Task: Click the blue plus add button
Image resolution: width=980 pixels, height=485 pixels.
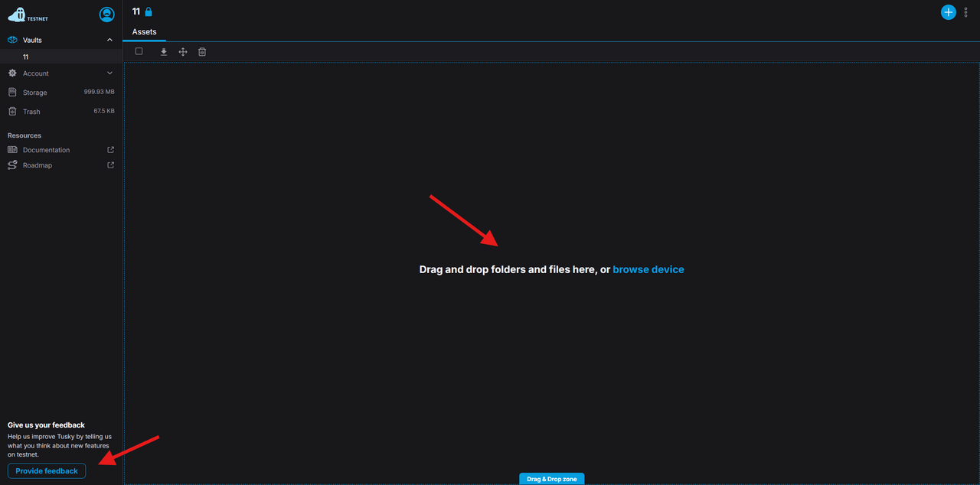Action: tap(949, 12)
